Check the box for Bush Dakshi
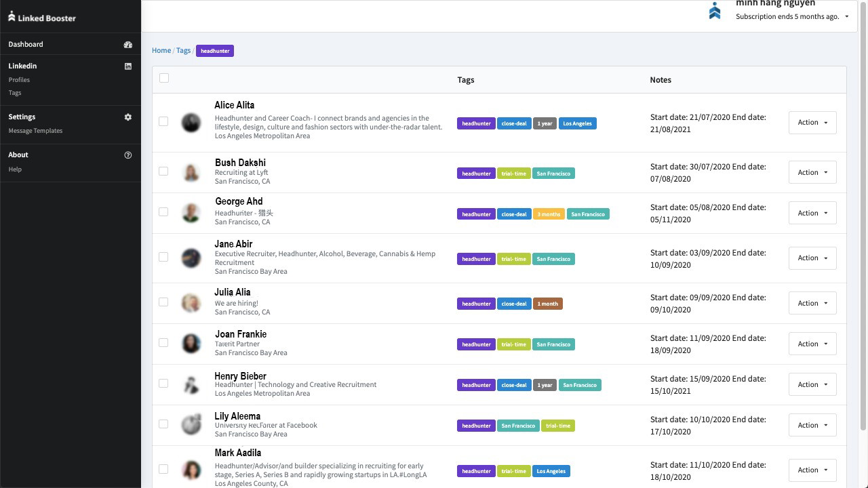Screen dimensions: 868x488 [x=163, y=171]
